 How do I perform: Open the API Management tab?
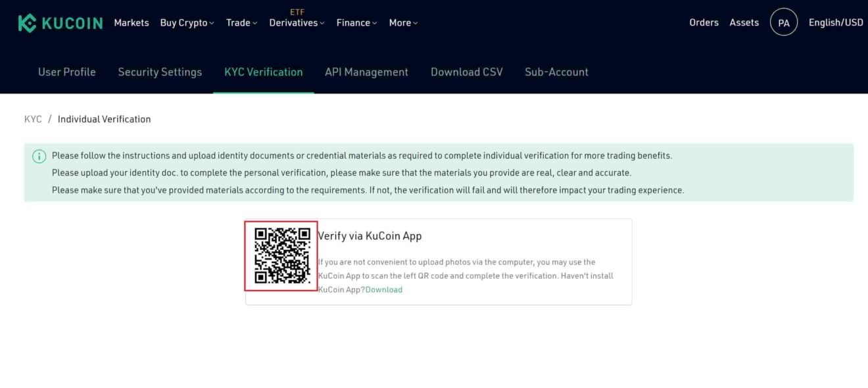[x=366, y=72]
